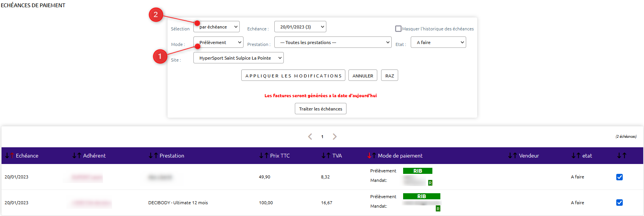The image size is (644, 216).
Task: Uncheck the DECIBODY échéance row checkbox
Action: click(619, 202)
